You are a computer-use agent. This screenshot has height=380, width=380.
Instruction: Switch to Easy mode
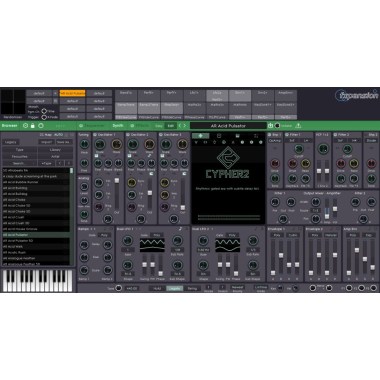click(x=159, y=126)
